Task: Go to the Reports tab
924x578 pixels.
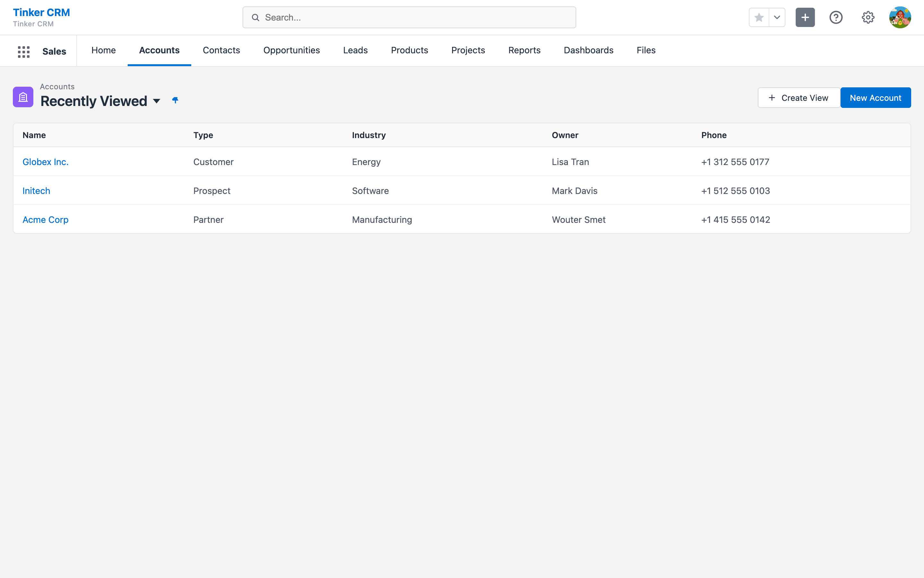Action: [x=525, y=50]
